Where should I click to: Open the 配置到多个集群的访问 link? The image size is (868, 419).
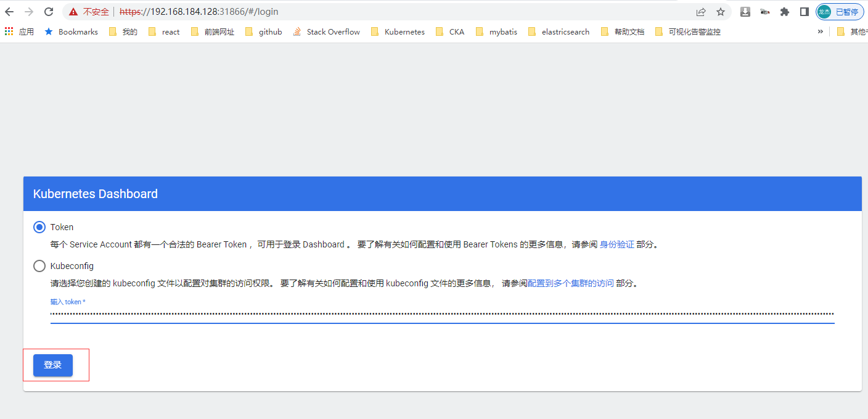[x=571, y=283]
